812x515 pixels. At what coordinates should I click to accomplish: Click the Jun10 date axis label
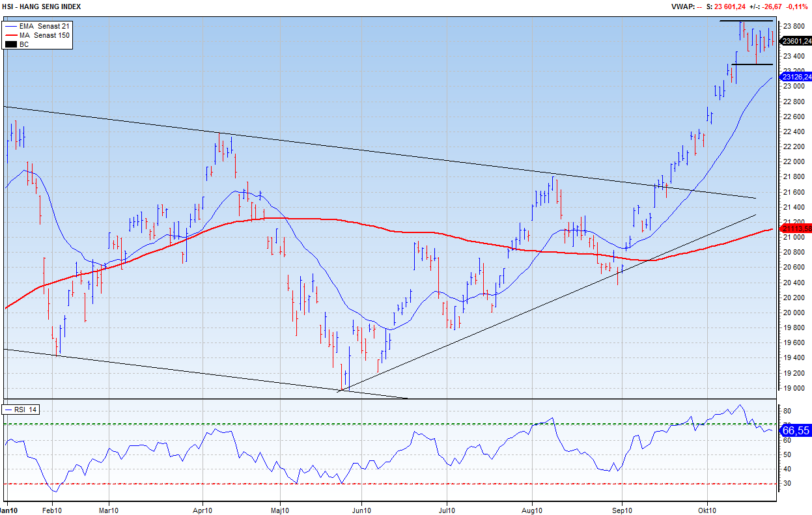point(361,510)
